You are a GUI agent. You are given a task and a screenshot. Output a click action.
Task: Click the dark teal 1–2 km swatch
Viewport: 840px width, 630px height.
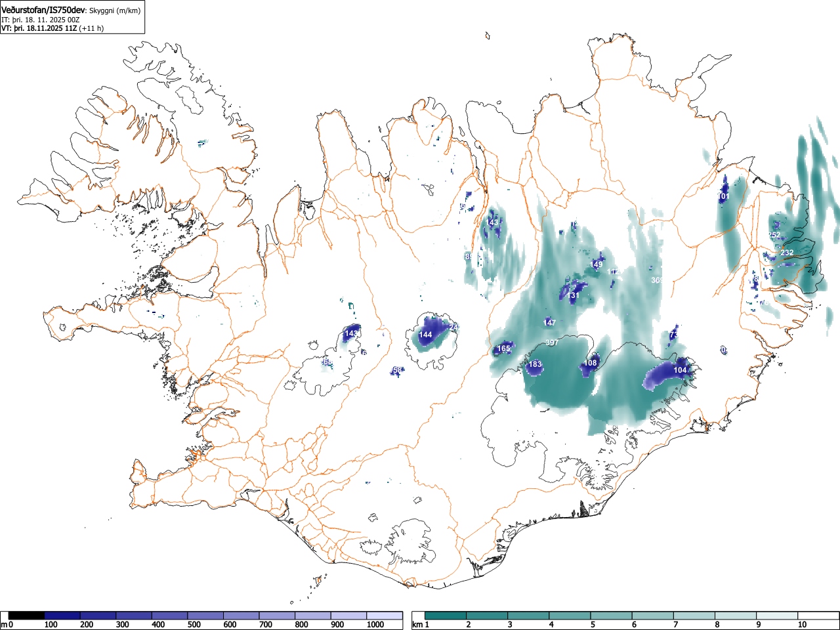tap(446, 616)
